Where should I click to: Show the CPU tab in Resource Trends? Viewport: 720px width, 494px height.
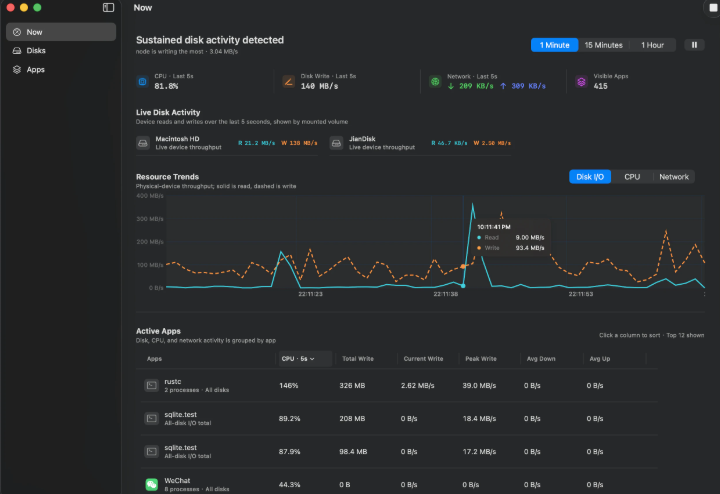(632, 177)
